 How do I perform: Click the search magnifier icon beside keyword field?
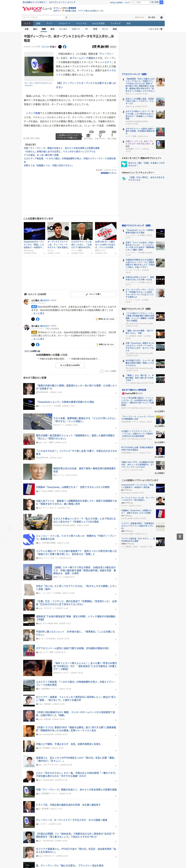(x=66, y=18)
